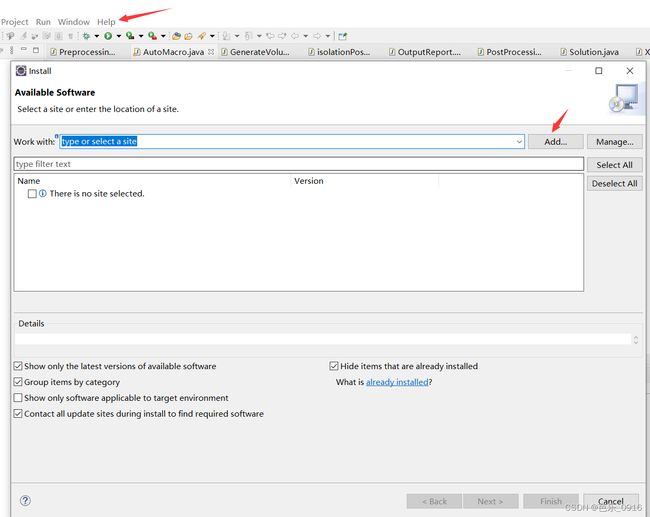Open the Window menu

pyautogui.click(x=74, y=22)
